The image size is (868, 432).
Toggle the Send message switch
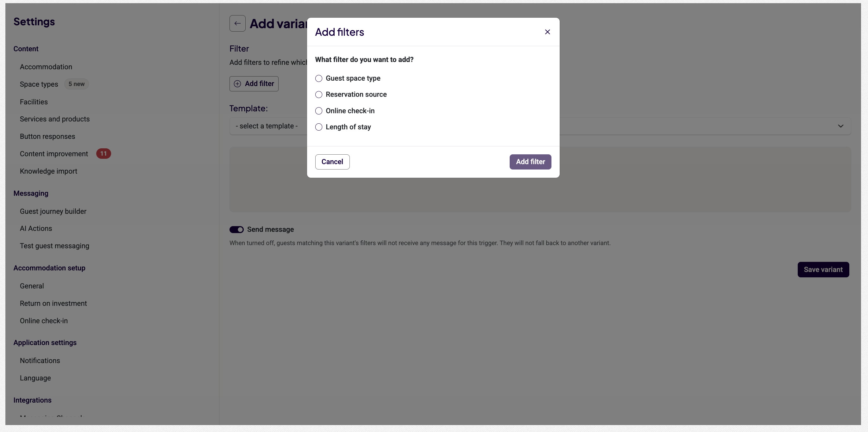[x=236, y=230]
